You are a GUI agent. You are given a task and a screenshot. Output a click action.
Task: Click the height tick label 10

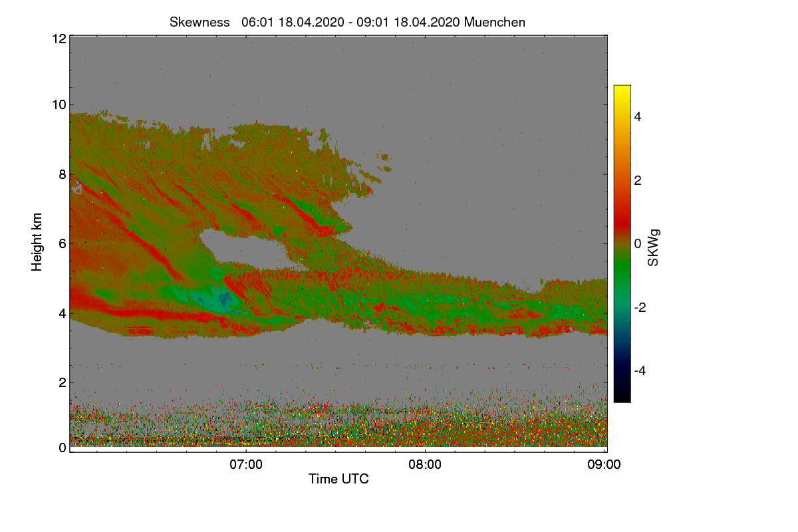click(58, 104)
